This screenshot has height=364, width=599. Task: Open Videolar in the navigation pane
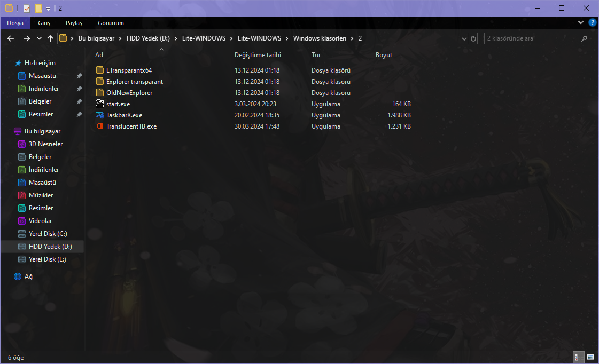pyautogui.click(x=40, y=221)
